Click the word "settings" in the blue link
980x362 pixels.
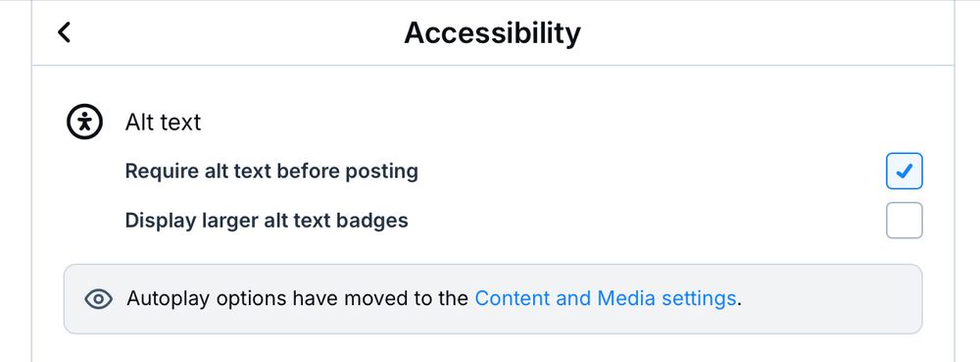699,298
